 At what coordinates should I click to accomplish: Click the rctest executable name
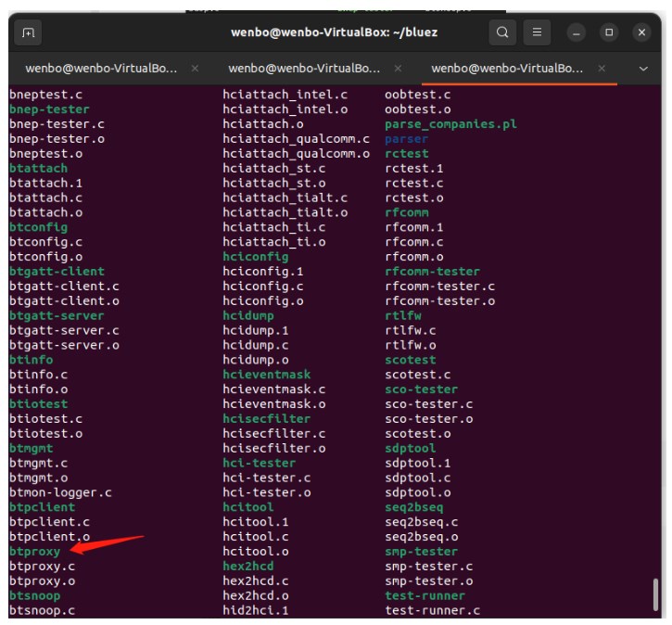point(406,153)
